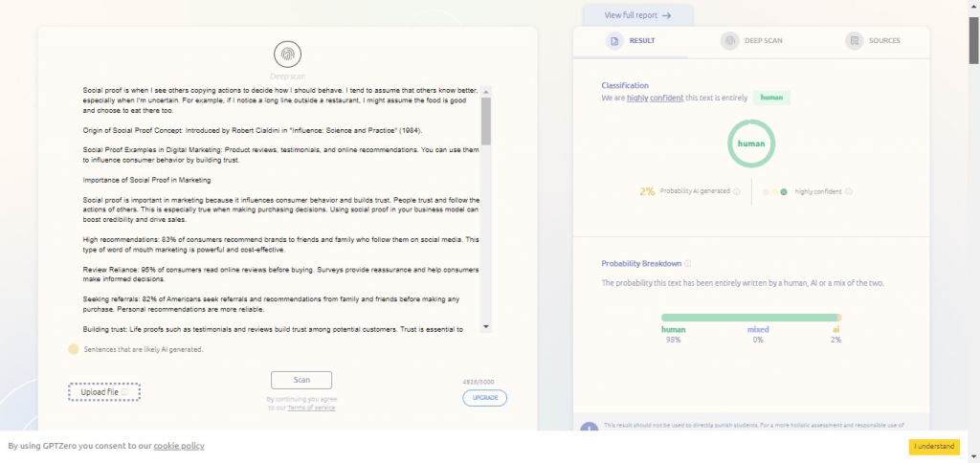Click the Deep scan fingerprint icon

point(287,55)
